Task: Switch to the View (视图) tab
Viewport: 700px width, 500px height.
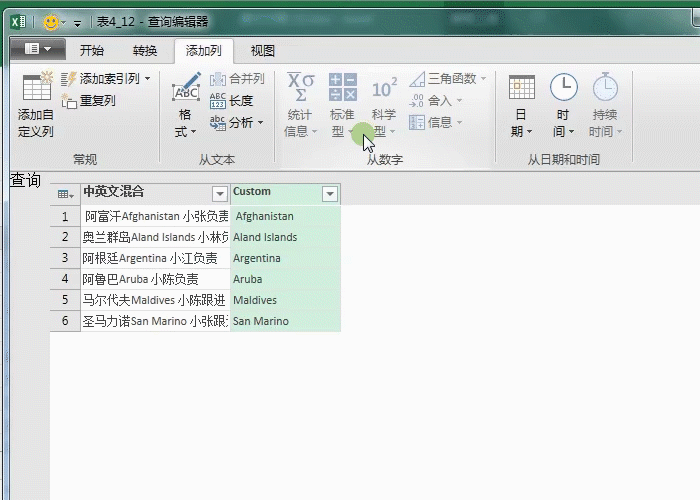Action: coord(262,51)
